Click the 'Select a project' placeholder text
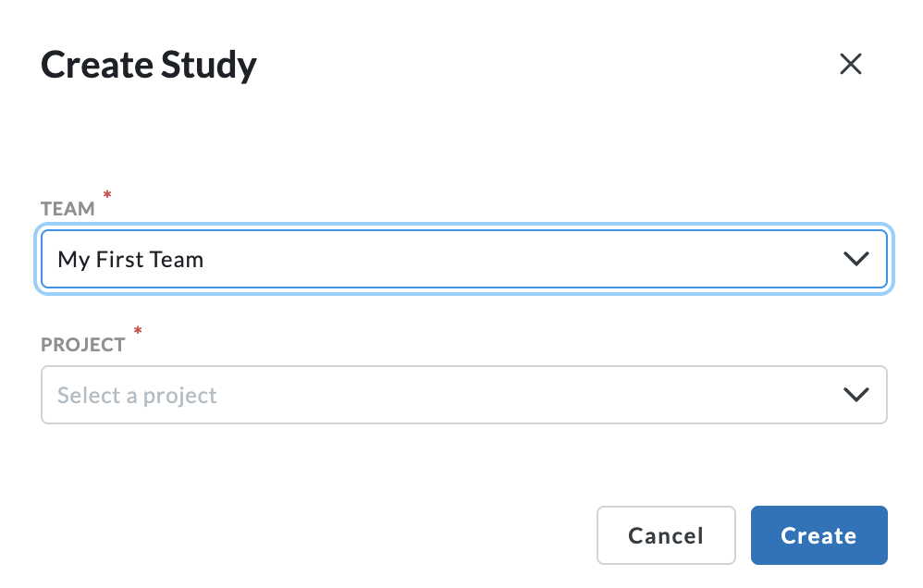The height and width of the screenshot is (588, 923). (137, 396)
